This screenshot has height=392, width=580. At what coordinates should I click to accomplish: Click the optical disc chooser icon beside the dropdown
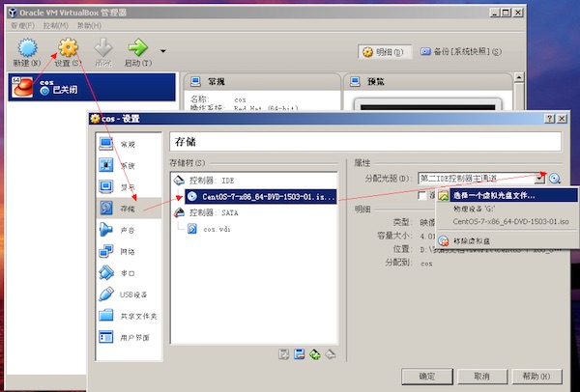tap(554, 179)
